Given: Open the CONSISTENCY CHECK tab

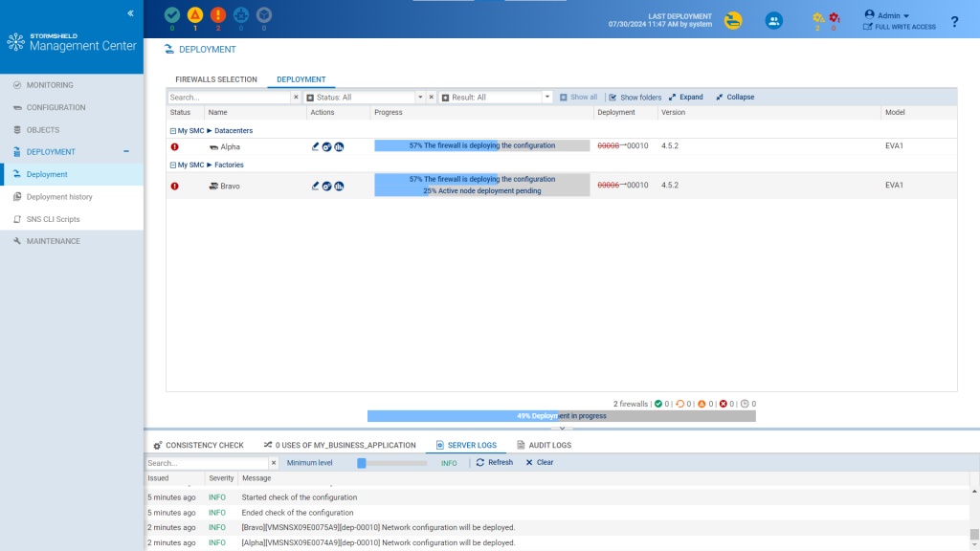Looking at the screenshot, I should pos(198,446).
